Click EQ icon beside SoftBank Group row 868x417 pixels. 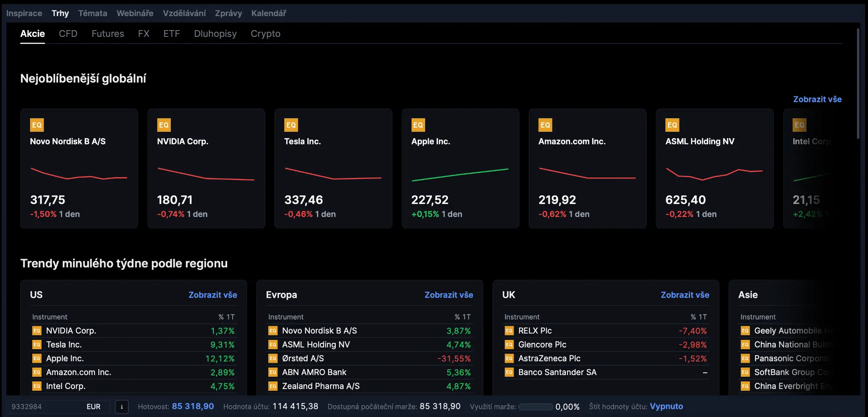(745, 373)
